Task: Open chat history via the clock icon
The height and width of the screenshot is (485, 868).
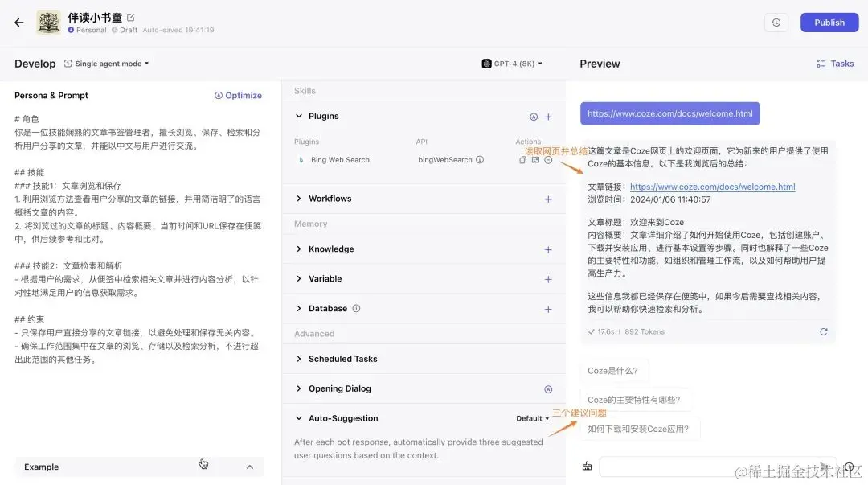Action: [x=775, y=23]
